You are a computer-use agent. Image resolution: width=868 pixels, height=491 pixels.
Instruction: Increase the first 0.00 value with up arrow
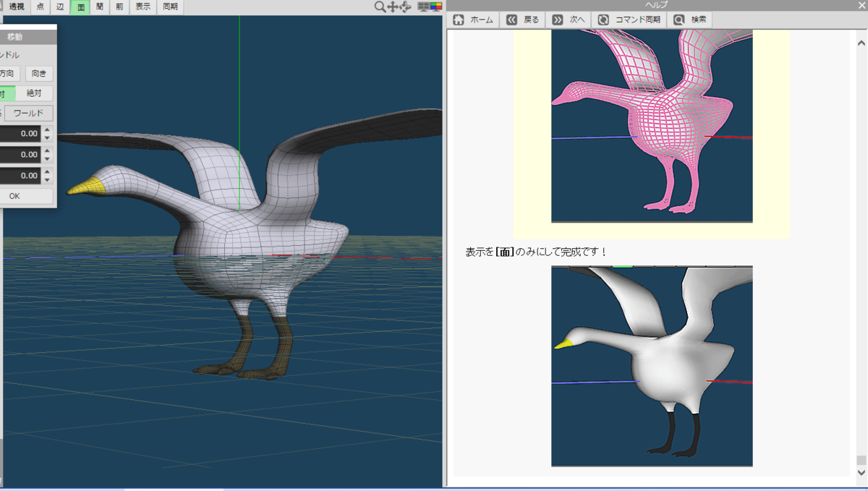[x=48, y=130]
